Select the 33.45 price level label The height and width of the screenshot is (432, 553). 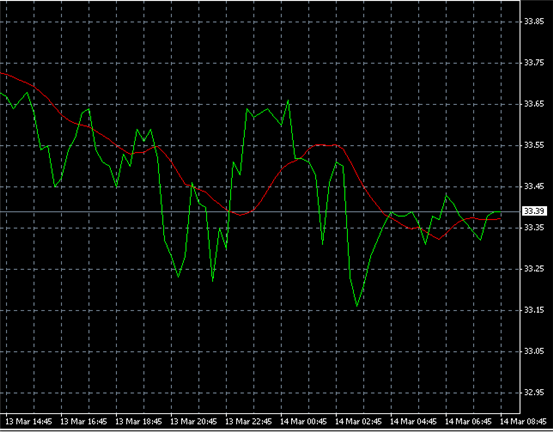[x=534, y=186]
